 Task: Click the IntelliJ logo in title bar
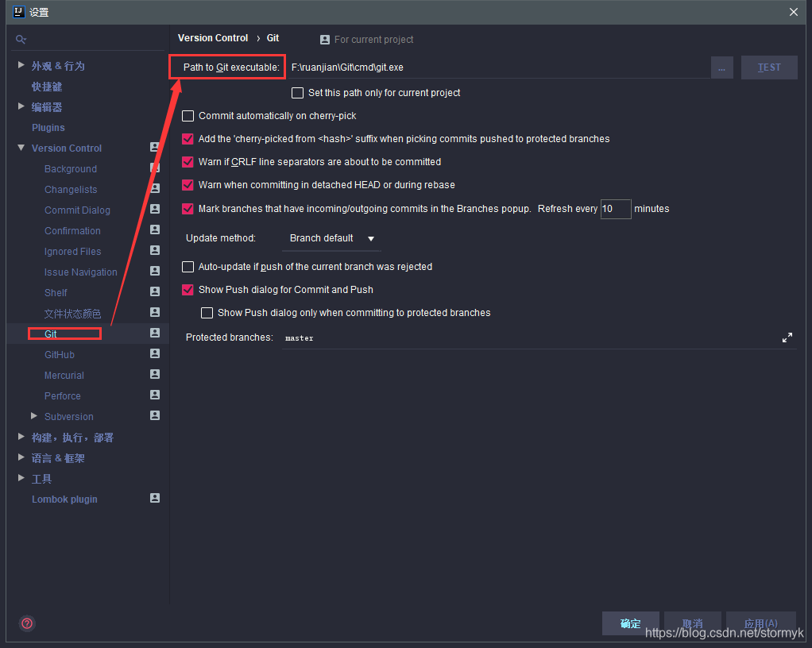pos(18,11)
